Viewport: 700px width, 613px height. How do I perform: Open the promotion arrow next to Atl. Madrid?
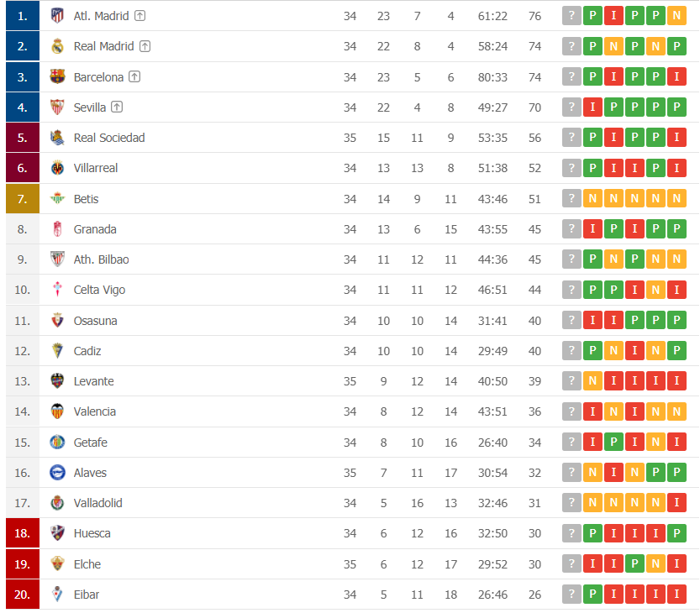tap(139, 15)
